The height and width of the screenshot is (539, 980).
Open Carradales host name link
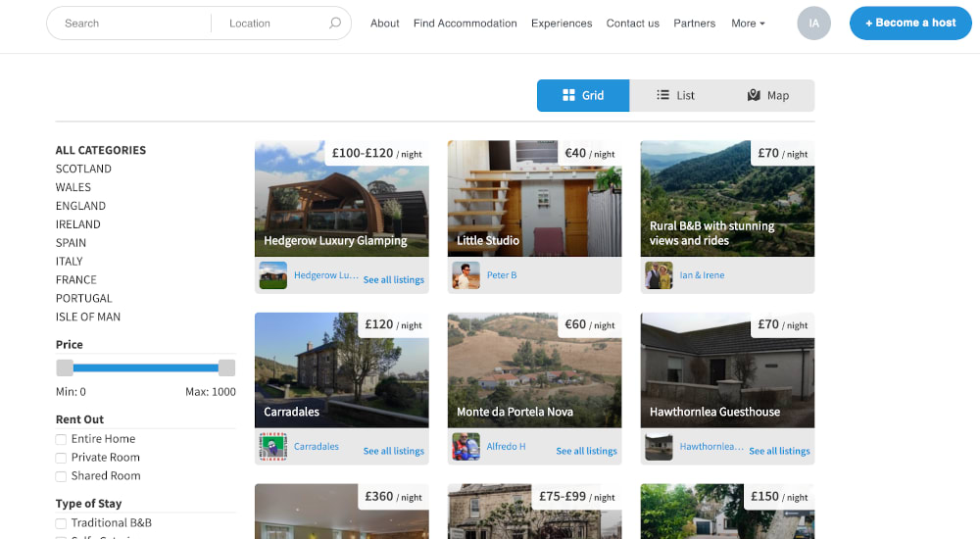click(x=317, y=447)
